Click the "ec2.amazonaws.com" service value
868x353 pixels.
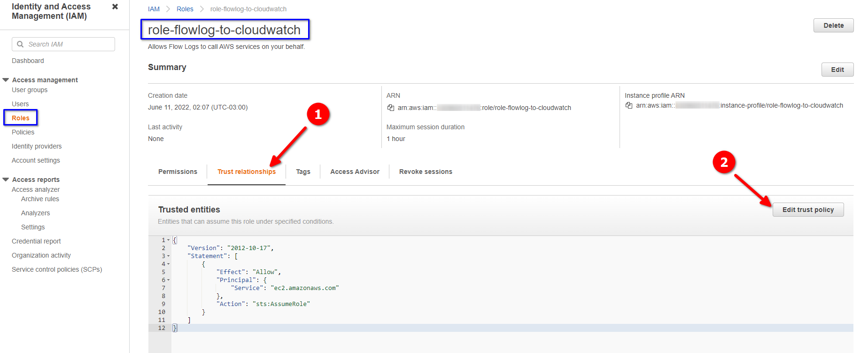304,288
